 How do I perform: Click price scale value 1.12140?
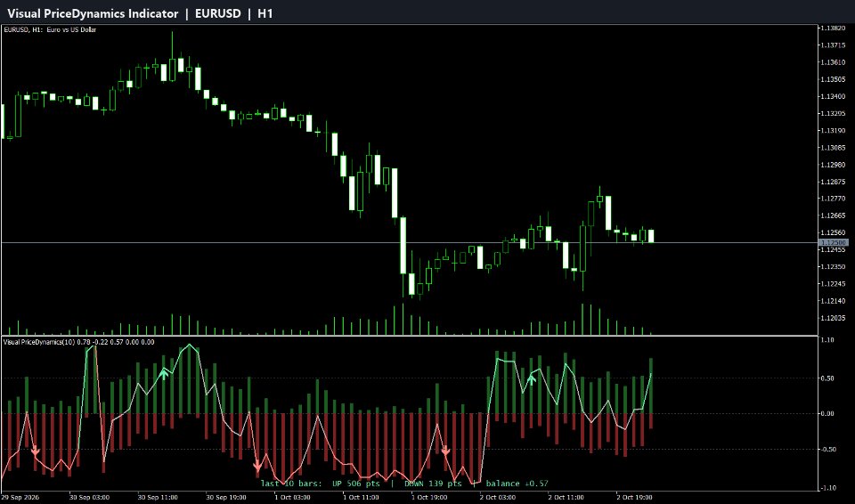[x=834, y=301]
